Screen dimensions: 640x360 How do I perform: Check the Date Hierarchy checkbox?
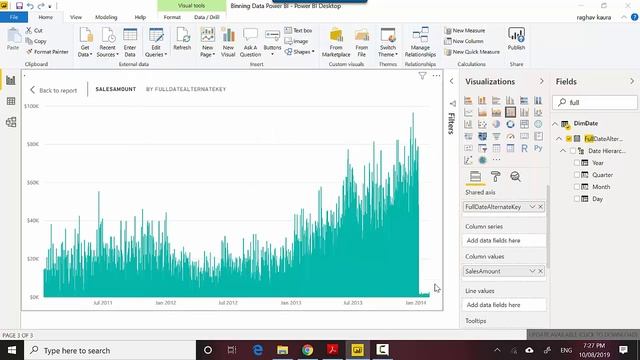(x=573, y=151)
